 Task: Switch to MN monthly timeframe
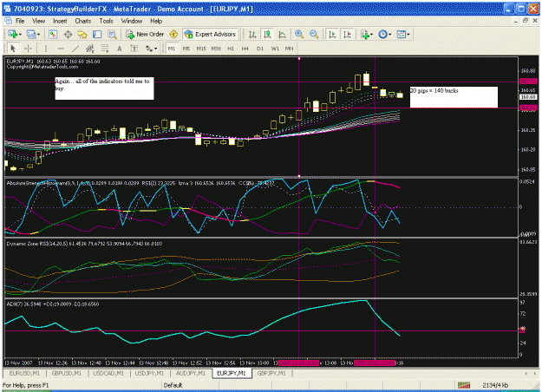[x=290, y=49]
